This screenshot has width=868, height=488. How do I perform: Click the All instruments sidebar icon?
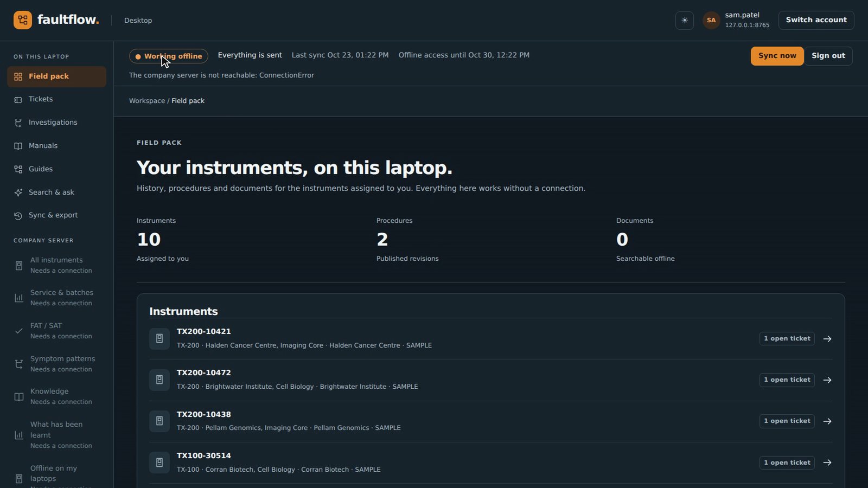tap(19, 266)
